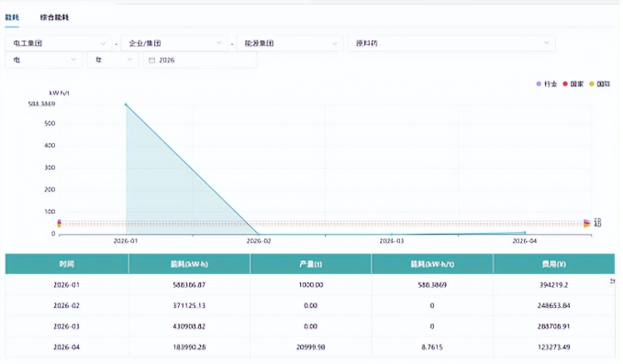Click the 20999.98 production cell
Screen dimensions: 623x364
click(x=311, y=347)
